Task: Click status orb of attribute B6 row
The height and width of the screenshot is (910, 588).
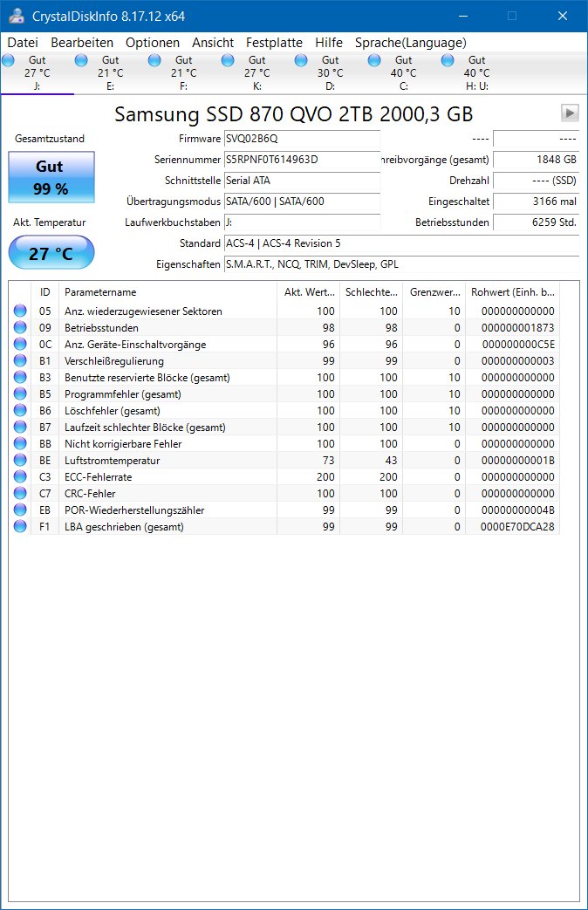Action: pyautogui.click(x=20, y=410)
